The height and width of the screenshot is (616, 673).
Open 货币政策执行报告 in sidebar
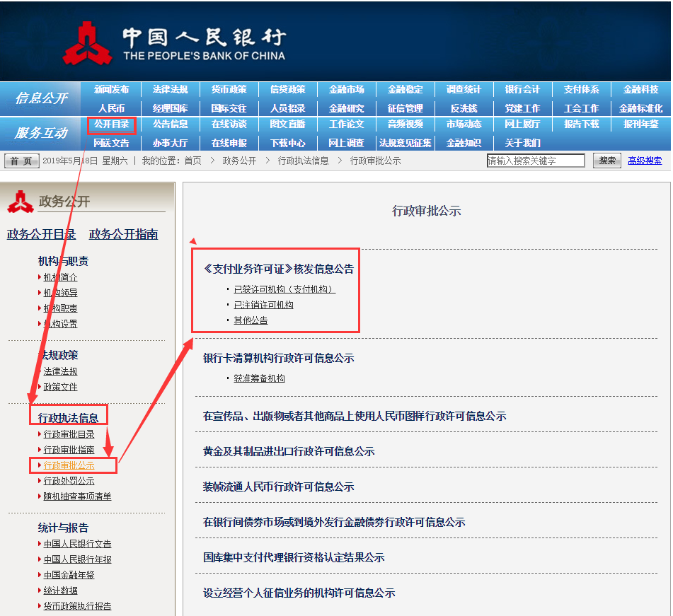tap(77, 606)
